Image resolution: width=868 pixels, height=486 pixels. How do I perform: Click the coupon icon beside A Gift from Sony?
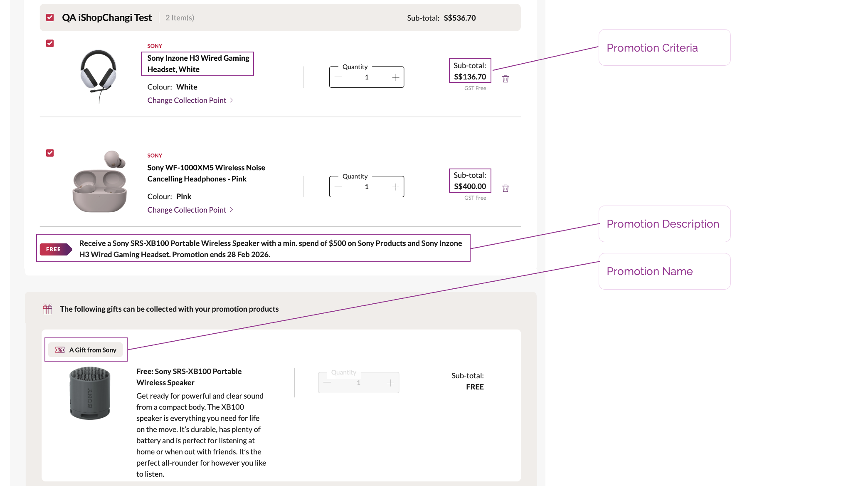(60, 350)
